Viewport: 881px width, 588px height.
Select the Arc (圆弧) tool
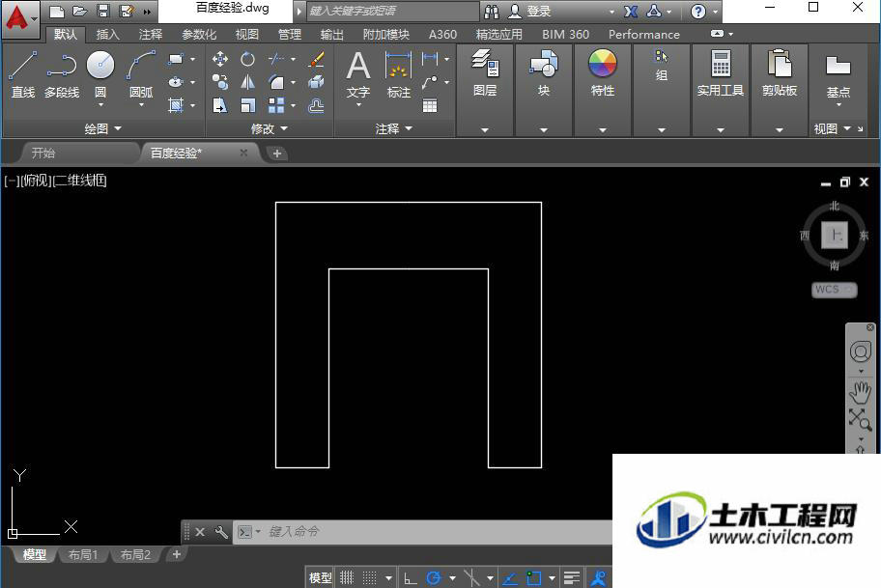tap(141, 74)
